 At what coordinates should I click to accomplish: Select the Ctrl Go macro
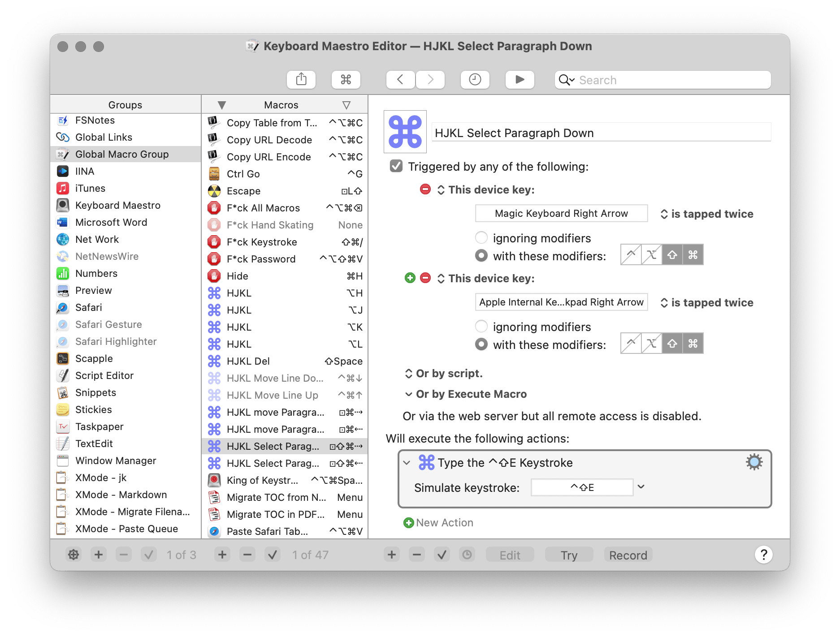[x=285, y=174]
